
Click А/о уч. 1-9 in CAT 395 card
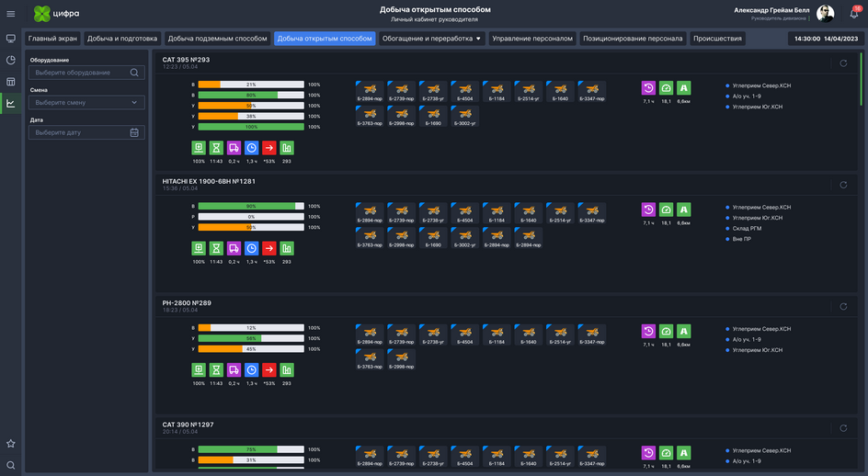coord(747,96)
